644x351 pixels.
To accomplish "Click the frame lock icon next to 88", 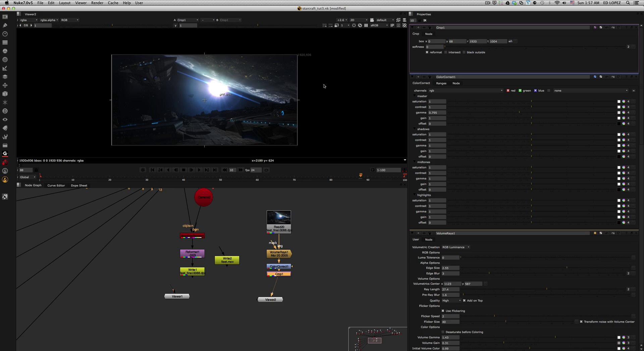I will (36, 170).
